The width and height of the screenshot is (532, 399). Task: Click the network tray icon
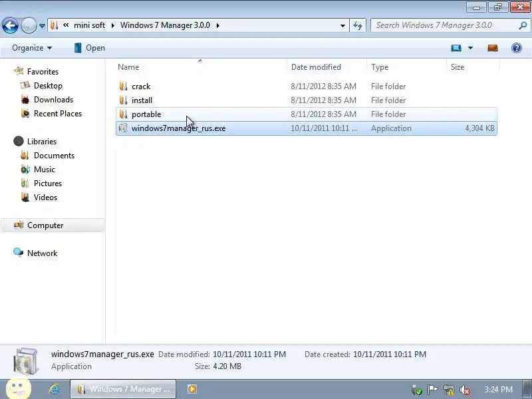tap(448, 390)
